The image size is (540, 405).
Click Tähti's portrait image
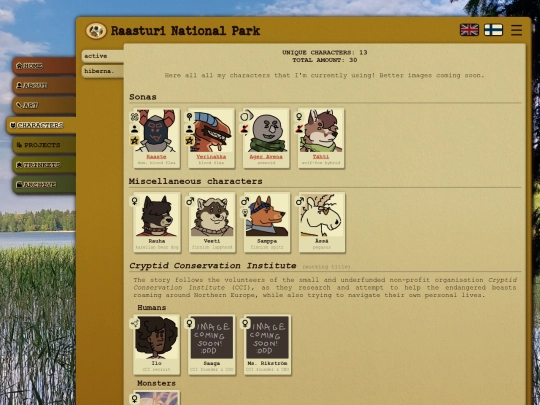[321, 131]
